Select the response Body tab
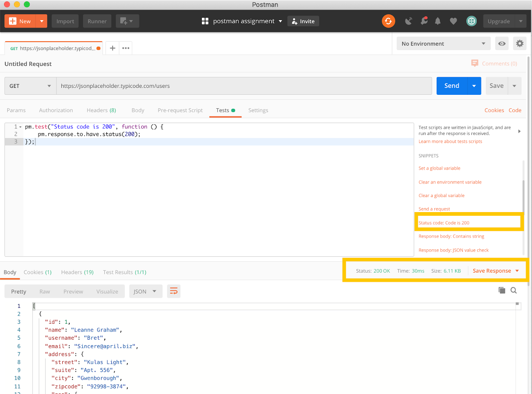Image resolution: width=532 pixels, height=394 pixels. (10, 272)
